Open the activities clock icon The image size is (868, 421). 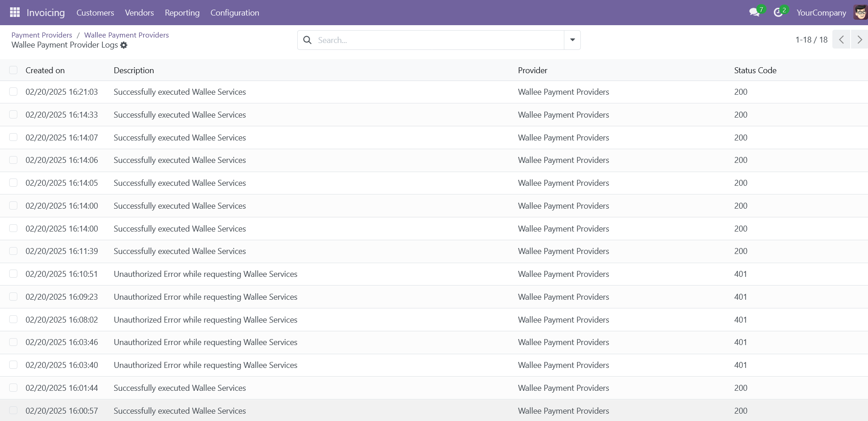coord(778,12)
